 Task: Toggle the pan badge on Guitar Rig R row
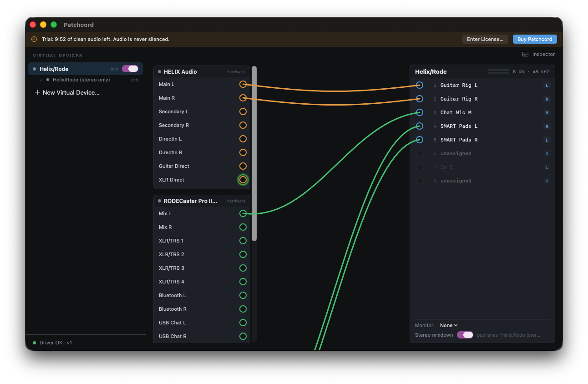[x=547, y=99]
